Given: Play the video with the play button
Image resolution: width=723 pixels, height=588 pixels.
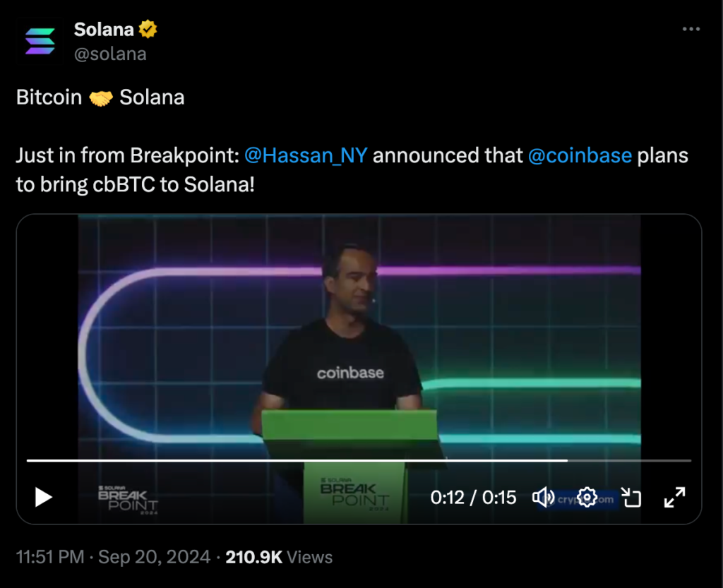Looking at the screenshot, I should click(x=44, y=498).
